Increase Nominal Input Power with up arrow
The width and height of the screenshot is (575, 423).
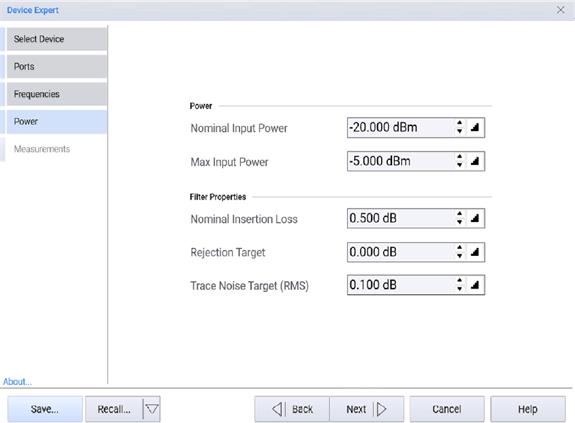459,123
